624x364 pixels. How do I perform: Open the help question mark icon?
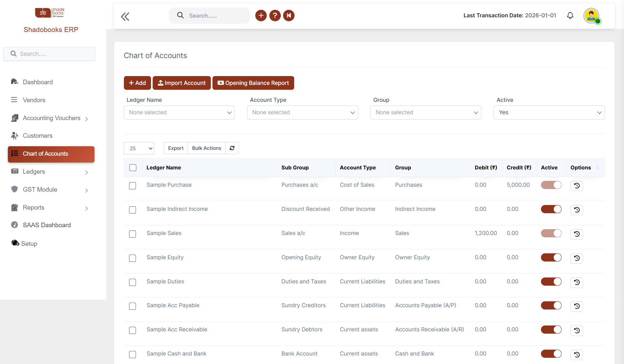point(275,15)
